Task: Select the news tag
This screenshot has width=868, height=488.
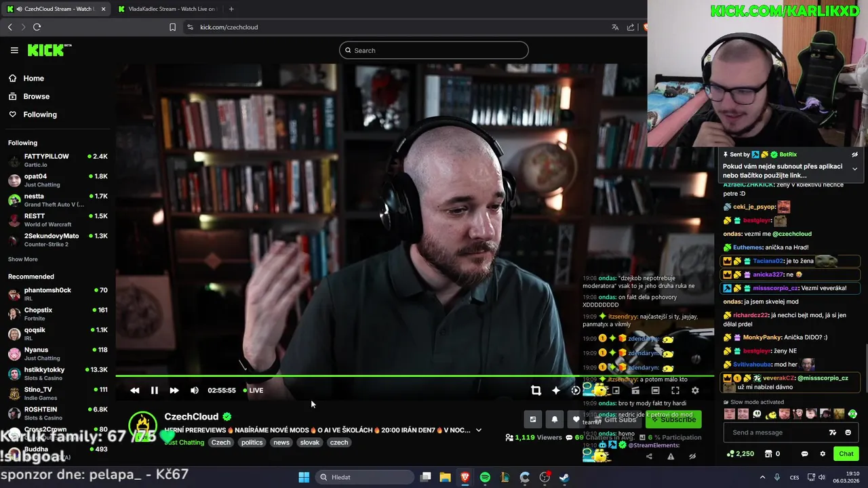Action: 281,443
